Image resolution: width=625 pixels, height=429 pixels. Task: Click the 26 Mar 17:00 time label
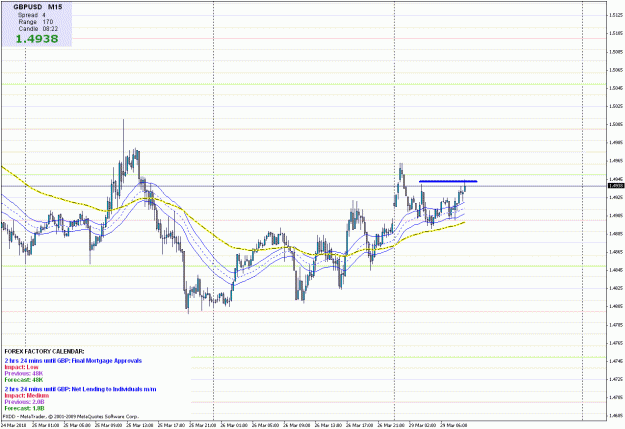pyautogui.click(x=360, y=425)
